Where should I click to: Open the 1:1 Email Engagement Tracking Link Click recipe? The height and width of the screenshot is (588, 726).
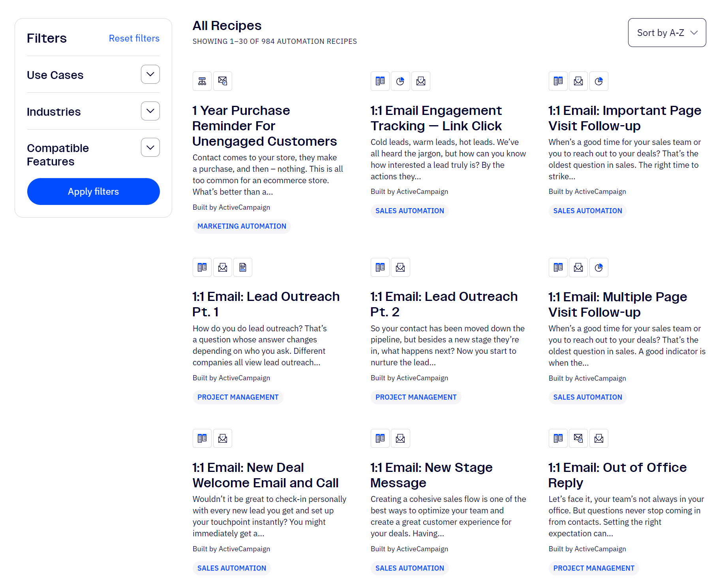pos(436,118)
